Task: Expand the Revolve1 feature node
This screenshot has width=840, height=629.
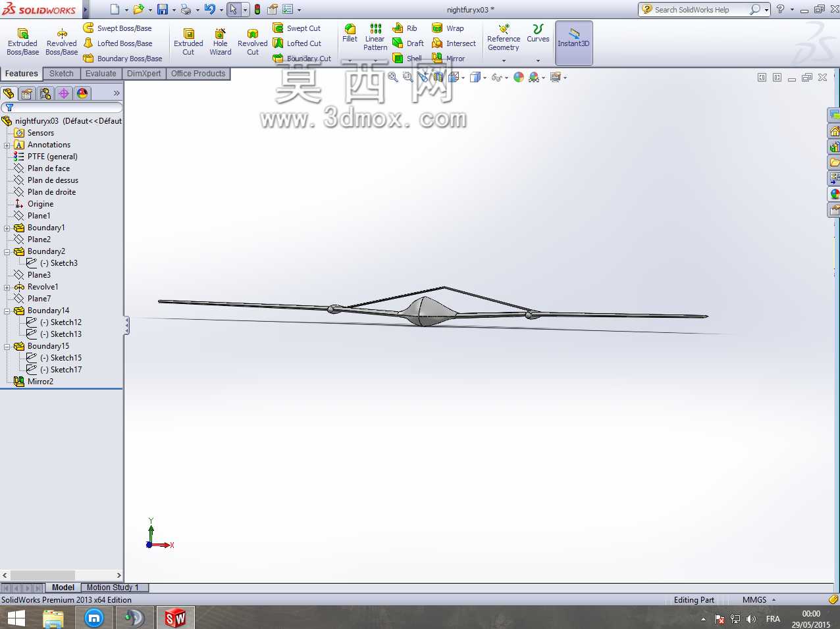Action: pos(7,287)
